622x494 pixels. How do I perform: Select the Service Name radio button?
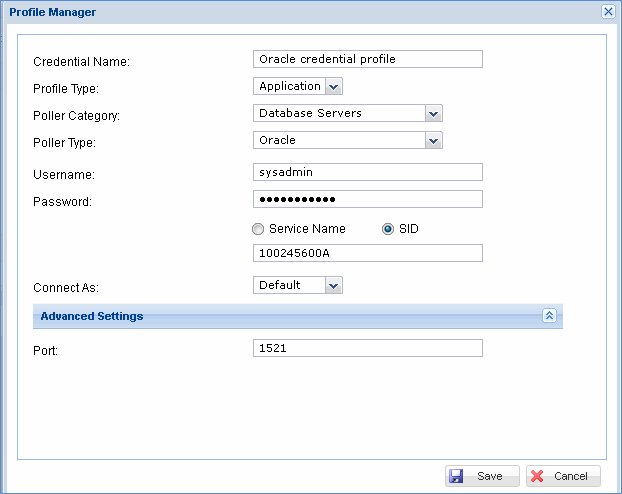point(259,229)
